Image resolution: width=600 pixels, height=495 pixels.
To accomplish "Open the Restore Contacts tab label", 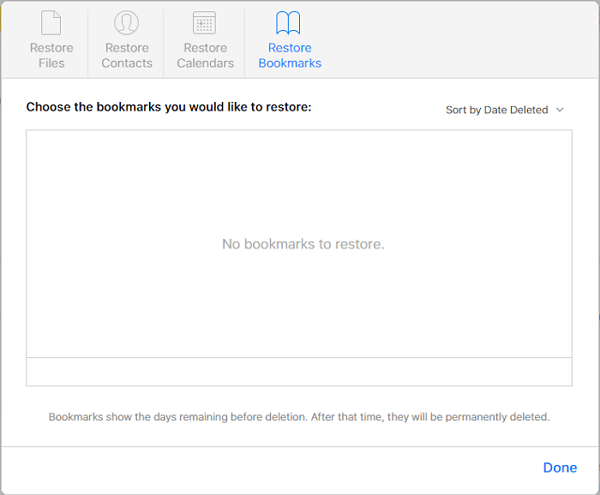I will pyautogui.click(x=127, y=56).
